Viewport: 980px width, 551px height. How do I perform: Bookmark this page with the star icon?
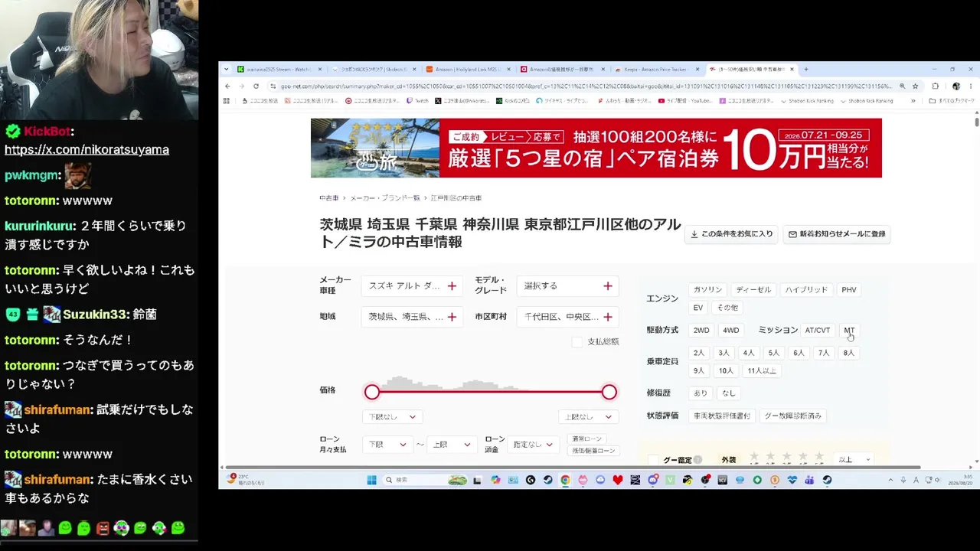(x=915, y=86)
